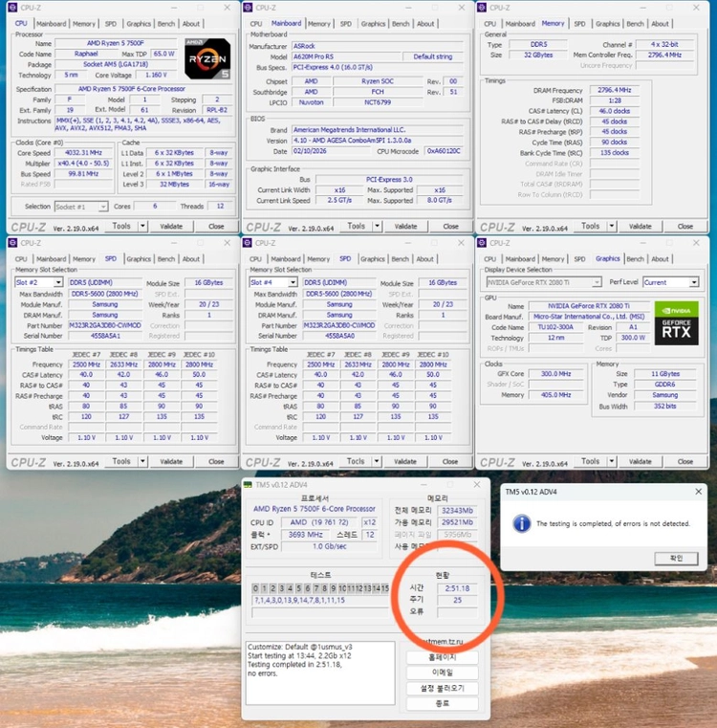Open the NVIDIA GeForce RTX 2080 Ti device dropdown

(x=597, y=282)
